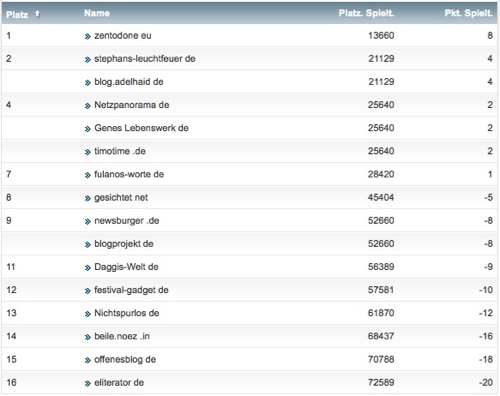Click the arrow icon before blog.adelhaid de
The image size is (500, 396).
coord(88,83)
